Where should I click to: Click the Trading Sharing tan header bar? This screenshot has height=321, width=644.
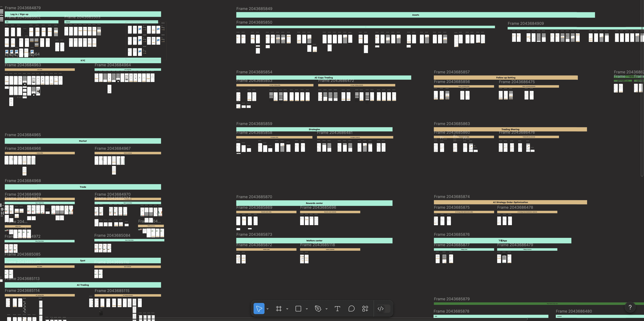point(510,129)
